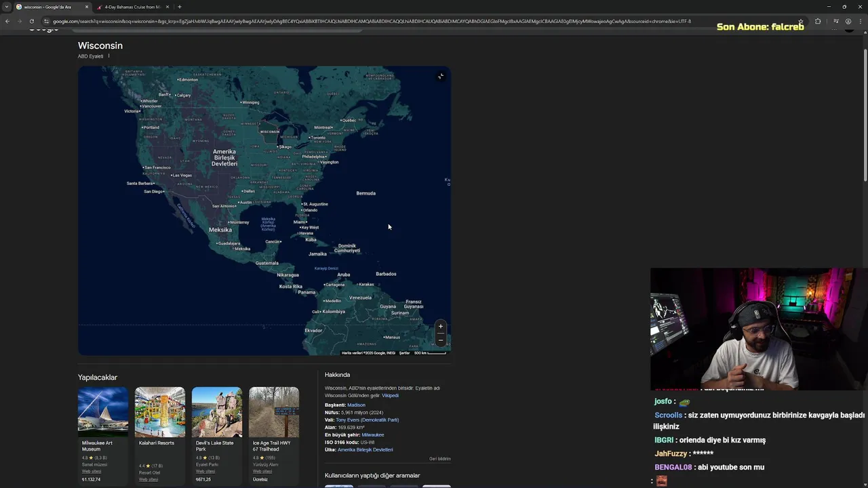The height and width of the screenshot is (488, 868).
Task: Collapse the expanded map view
Action: (441, 76)
